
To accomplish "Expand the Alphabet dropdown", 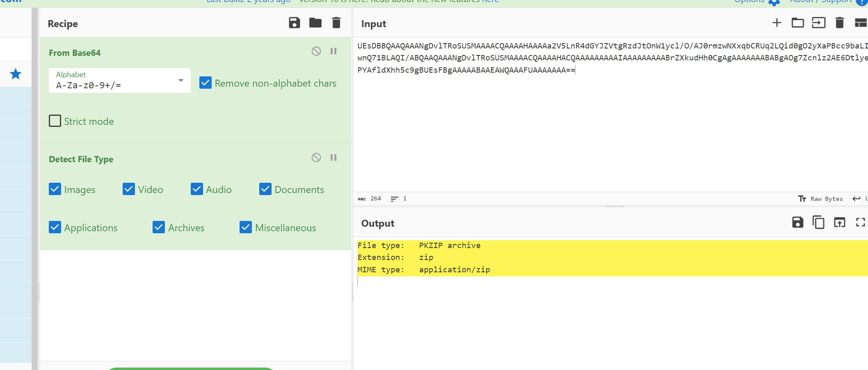I will pyautogui.click(x=180, y=80).
